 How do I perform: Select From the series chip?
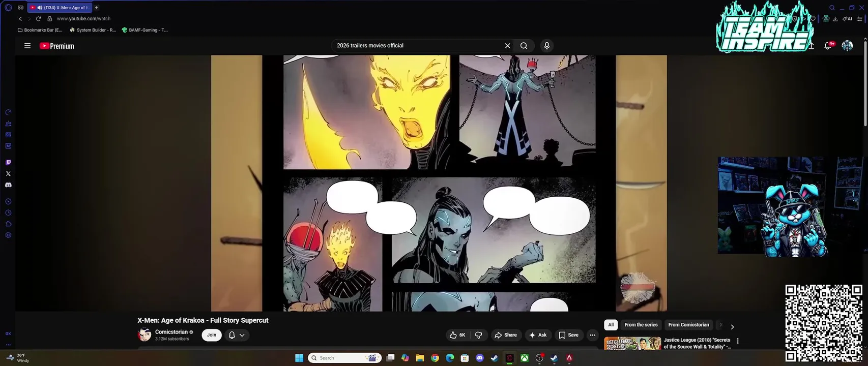[x=641, y=325]
